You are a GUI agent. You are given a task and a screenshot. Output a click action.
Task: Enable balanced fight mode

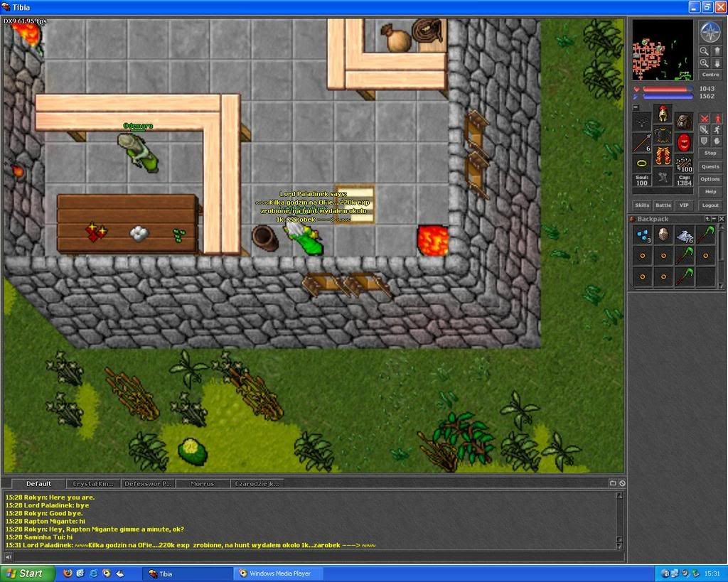(705, 130)
